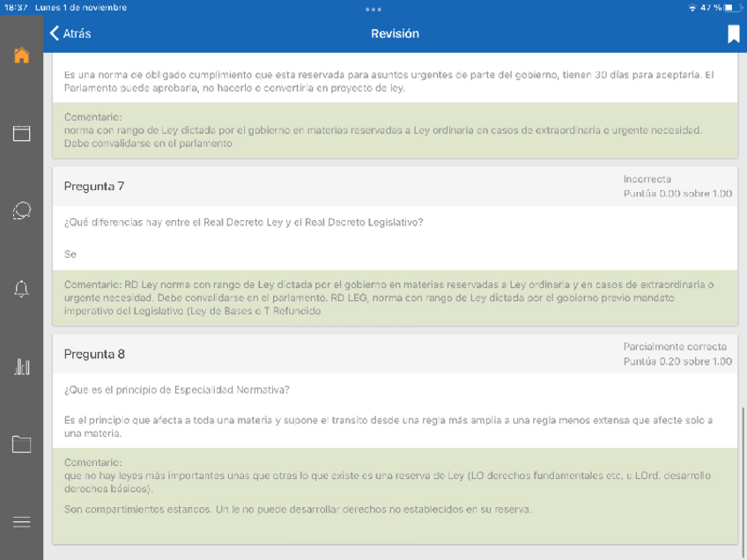Open the notifications bell icon
747x560 pixels.
click(x=21, y=289)
